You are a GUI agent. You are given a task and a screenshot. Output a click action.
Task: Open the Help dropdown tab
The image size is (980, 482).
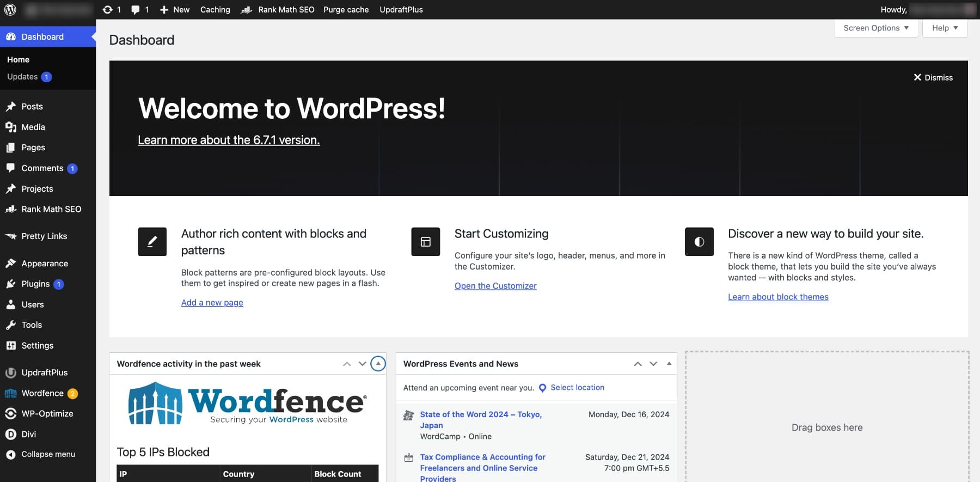(944, 28)
